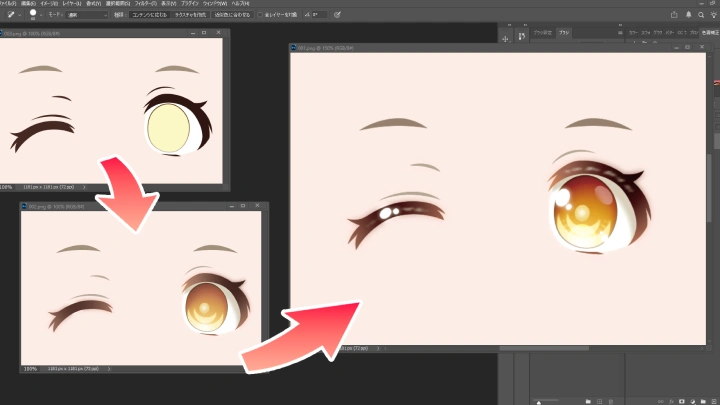Click the 100% zoom field in top-left document
Viewport: 720px width, 405px height.
pyautogui.click(x=6, y=187)
